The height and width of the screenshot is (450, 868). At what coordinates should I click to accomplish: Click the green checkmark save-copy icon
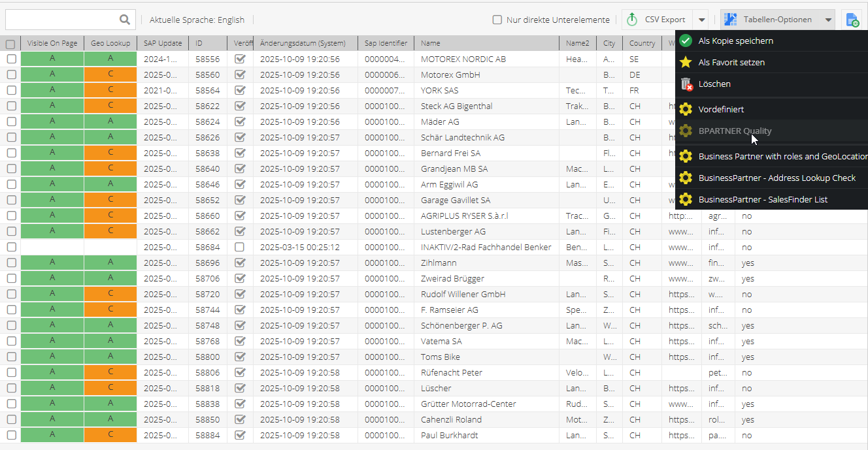tap(686, 40)
